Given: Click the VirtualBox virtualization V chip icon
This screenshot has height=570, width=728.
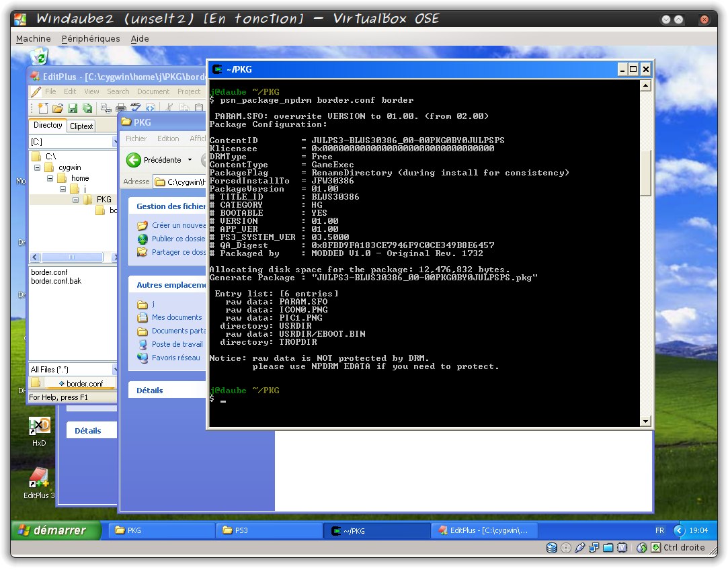Looking at the screenshot, I should coord(622,548).
